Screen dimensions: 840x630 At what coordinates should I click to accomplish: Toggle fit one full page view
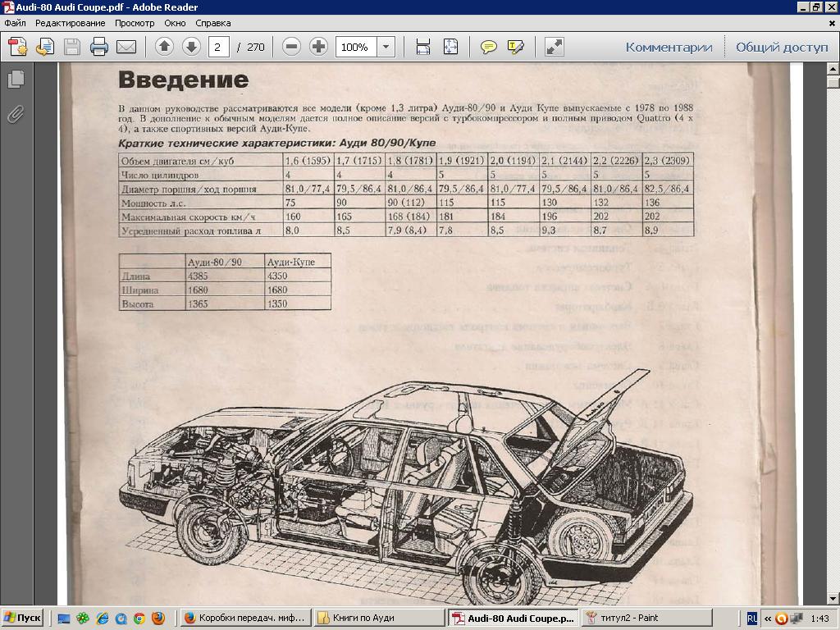(x=450, y=47)
